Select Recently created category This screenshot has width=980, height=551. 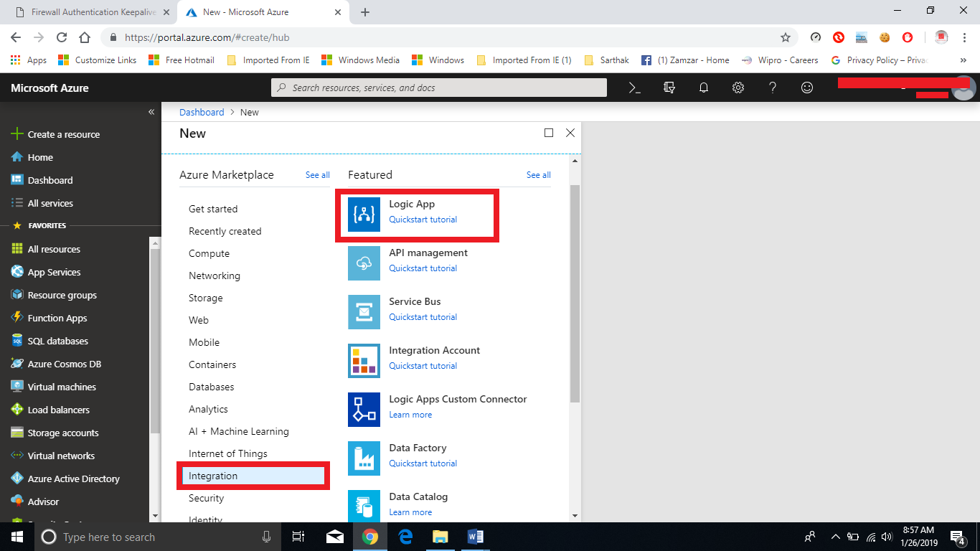point(225,231)
